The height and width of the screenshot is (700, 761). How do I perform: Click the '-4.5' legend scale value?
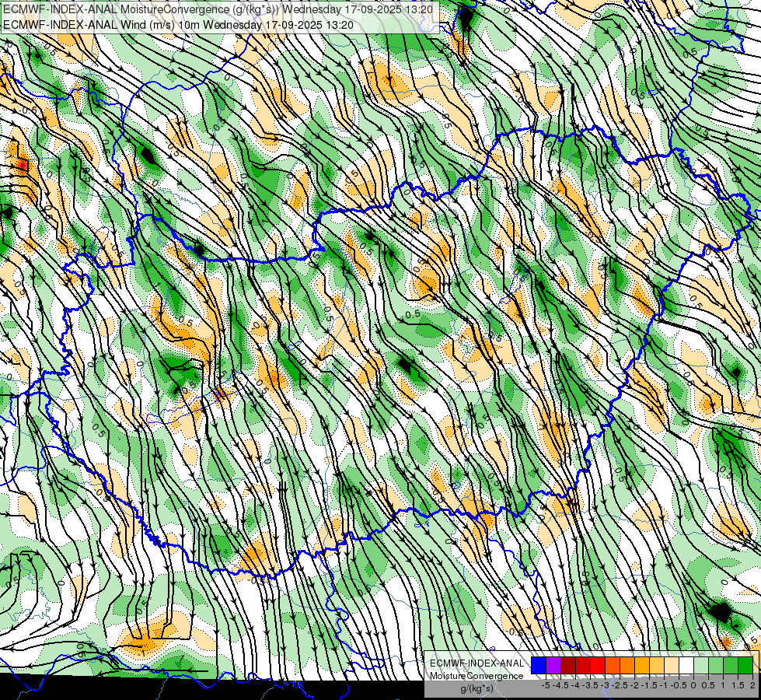(x=560, y=685)
